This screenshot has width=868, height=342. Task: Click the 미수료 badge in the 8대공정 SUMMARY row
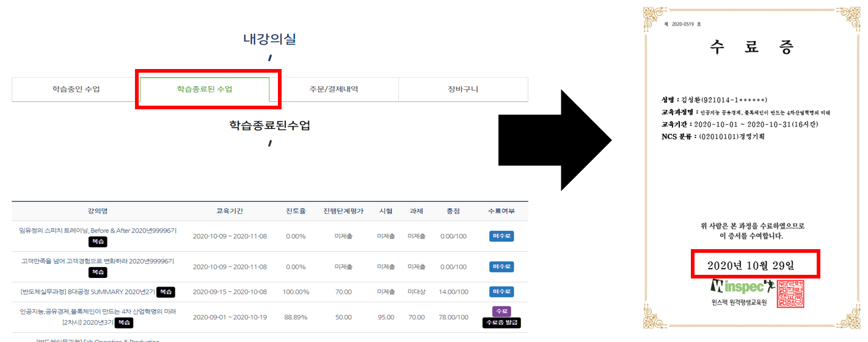pos(501,292)
